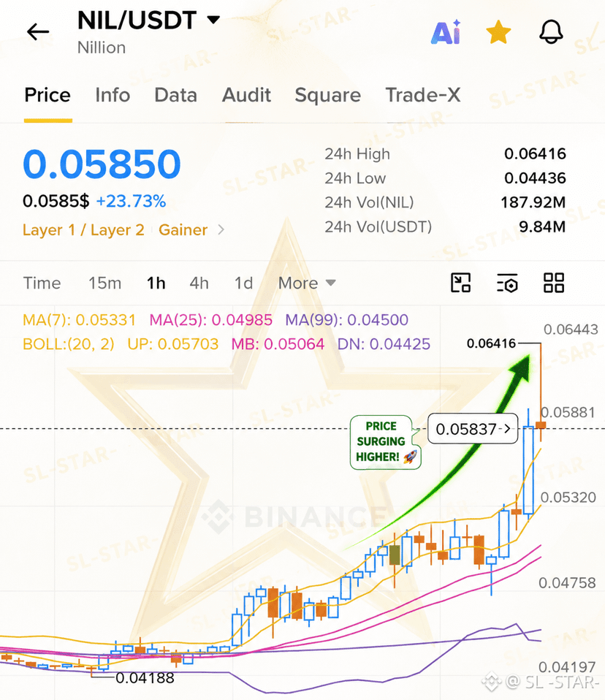Expand tags with the chevron after Gainer
The width and height of the screenshot is (605, 700).
click(221, 230)
